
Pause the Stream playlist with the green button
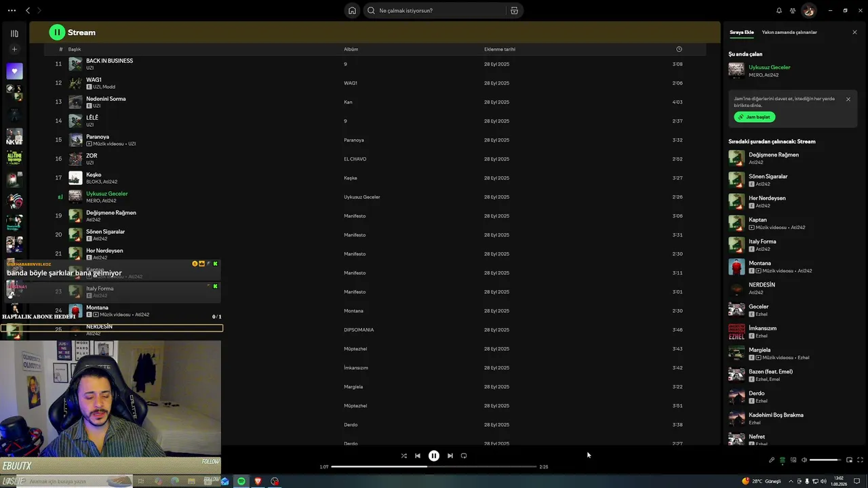pyautogui.click(x=57, y=33)
